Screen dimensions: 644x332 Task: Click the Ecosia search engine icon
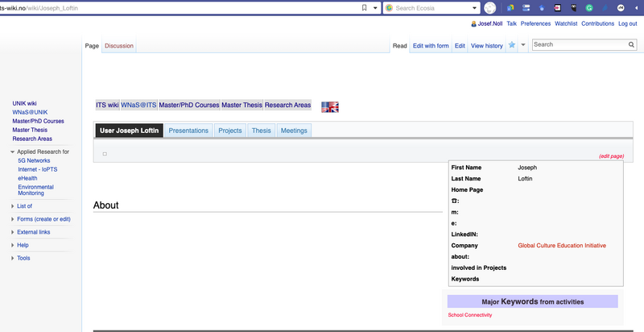(x=389, y=8)
